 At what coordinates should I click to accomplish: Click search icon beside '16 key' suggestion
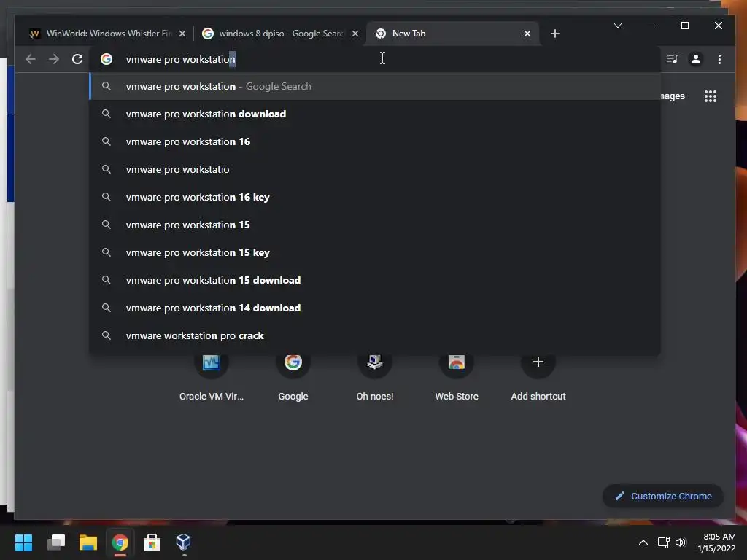[x=107, y=197]
